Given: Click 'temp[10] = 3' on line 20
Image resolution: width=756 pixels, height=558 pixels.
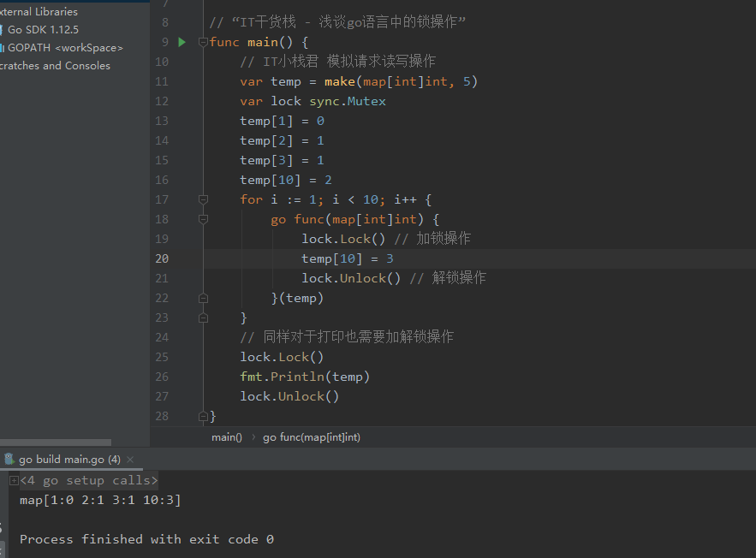Looking at the screenshot, I should tap(348, 258).
